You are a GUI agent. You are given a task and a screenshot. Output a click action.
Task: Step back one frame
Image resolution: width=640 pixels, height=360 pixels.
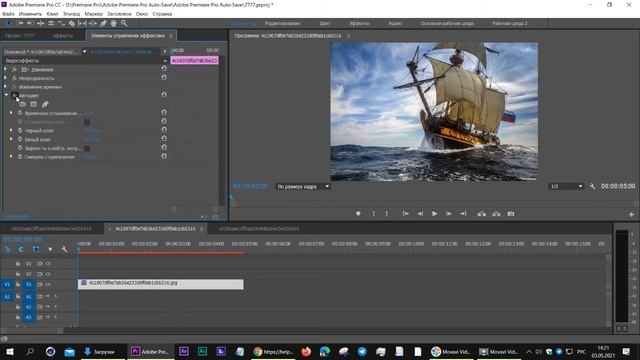coord(420,214)
